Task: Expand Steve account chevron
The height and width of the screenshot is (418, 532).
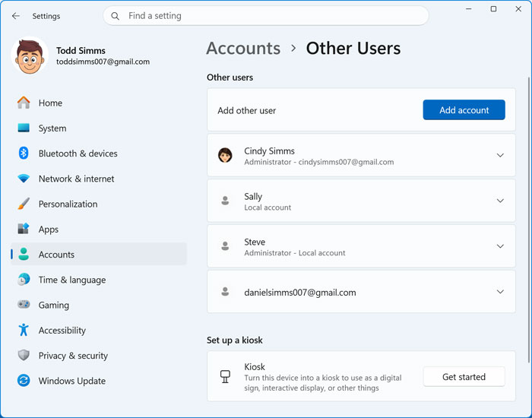Action: (x=500, y=246)
